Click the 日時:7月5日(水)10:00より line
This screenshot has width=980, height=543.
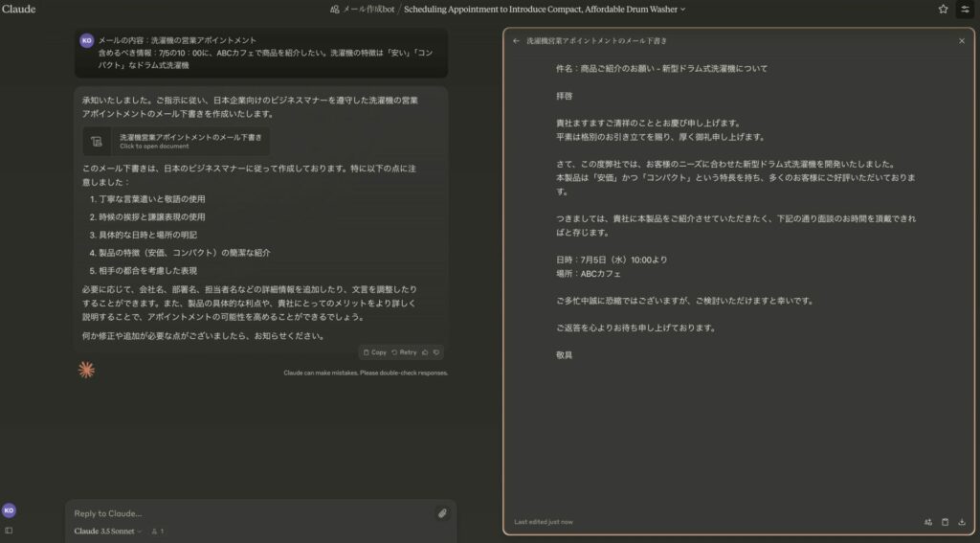[612, 260]
